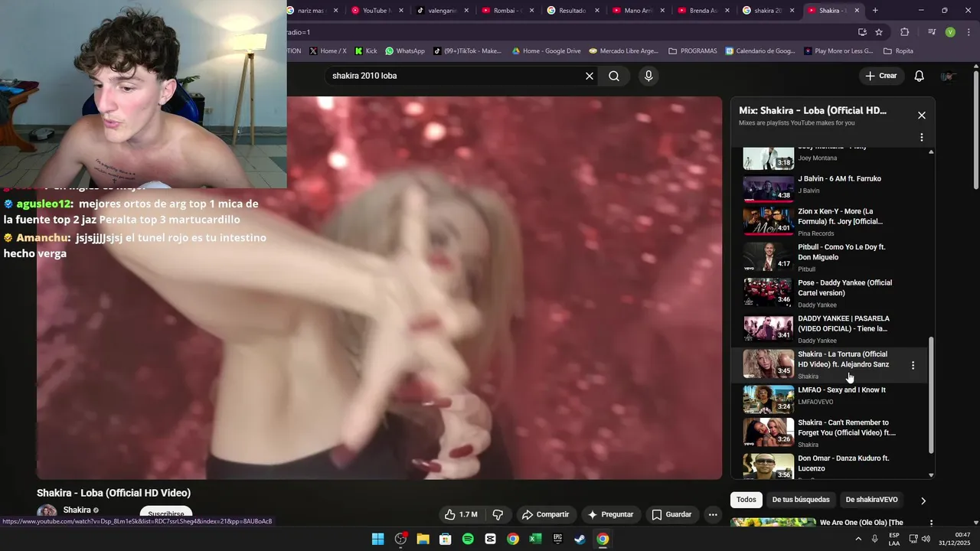Open Steam from taskbar
This screenshot has width=980, height=551.
[580, 539]
